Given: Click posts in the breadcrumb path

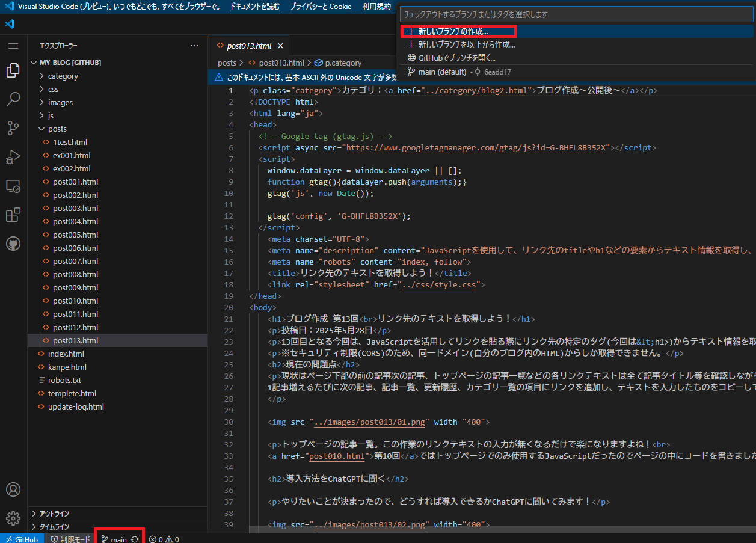Looking at the screenshot, I should [x=227, y=63].
